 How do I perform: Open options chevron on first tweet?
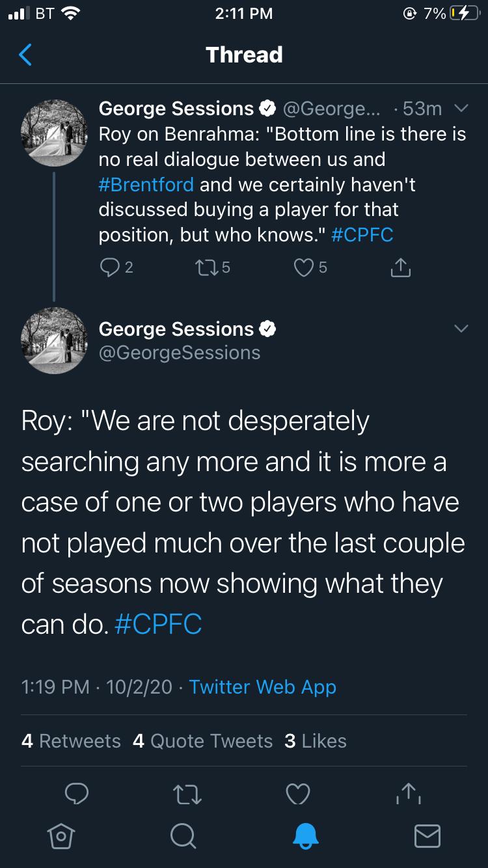click(x=461, y=109)
